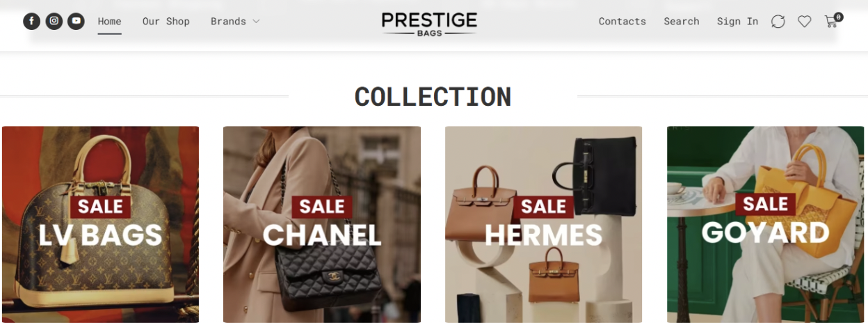Image resolution: width=868 pixels, height=323 pixels.
Task: Open the LV Bags sale collection
Action: click(100, 224)
